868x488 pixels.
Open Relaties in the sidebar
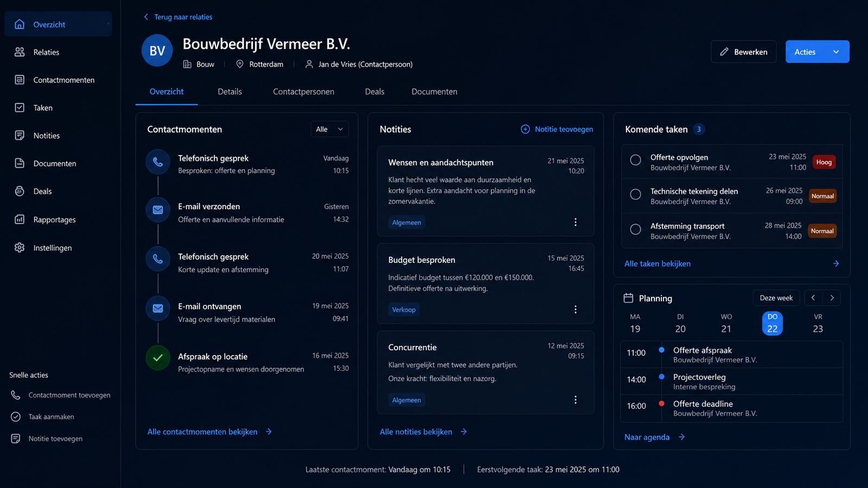point(58,52)
